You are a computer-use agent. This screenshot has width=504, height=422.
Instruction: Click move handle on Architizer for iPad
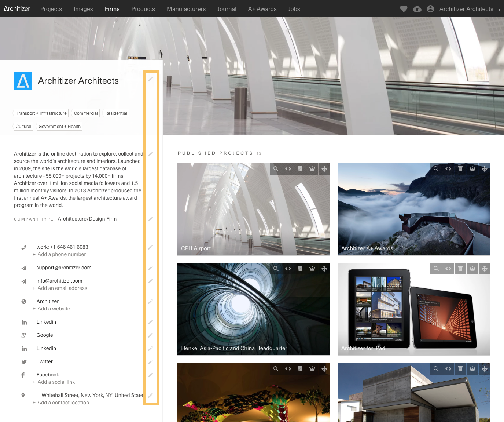point(485,269)
